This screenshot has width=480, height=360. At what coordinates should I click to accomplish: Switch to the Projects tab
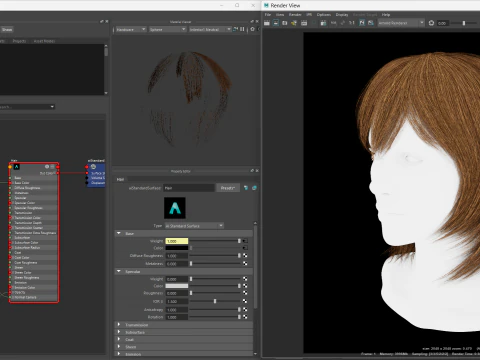(x=19, y=41)
